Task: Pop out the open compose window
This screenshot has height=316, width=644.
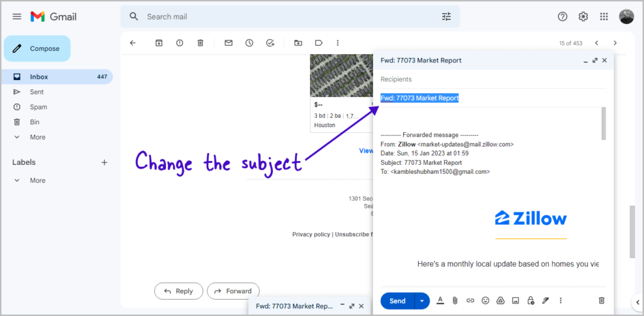Action: (x=595, y=60)
